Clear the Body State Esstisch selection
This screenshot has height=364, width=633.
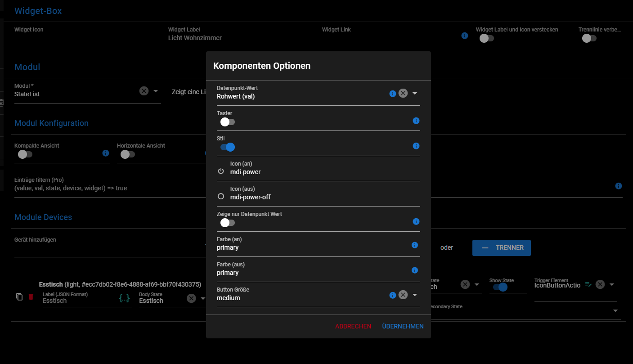pyautogui.click(x=191, y=298)
